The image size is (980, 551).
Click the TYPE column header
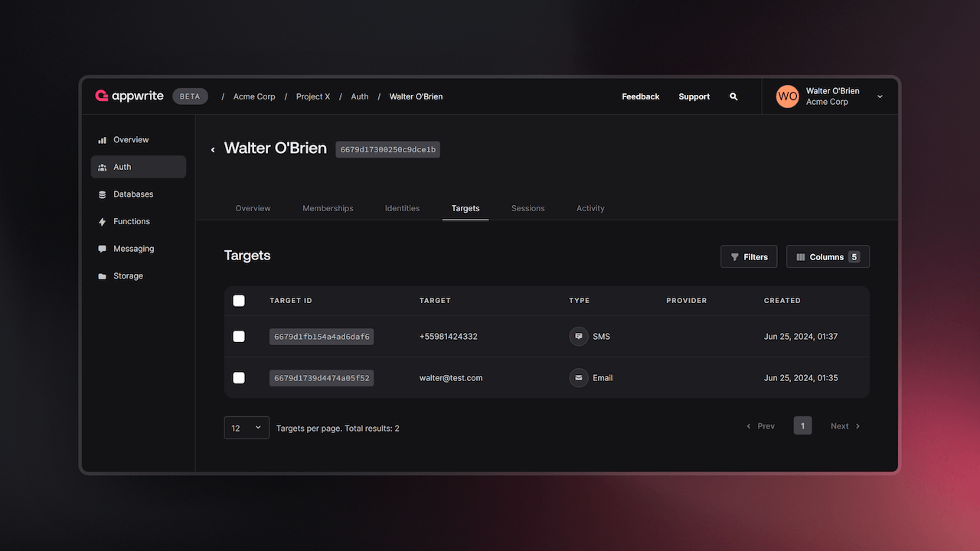[x=580, y=301]
